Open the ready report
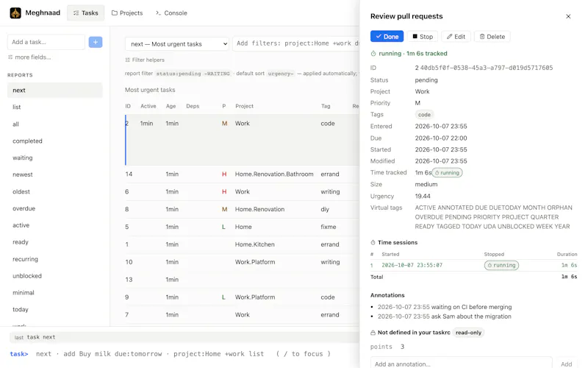The height and width of the screenshot is (368, 588). 54,242
